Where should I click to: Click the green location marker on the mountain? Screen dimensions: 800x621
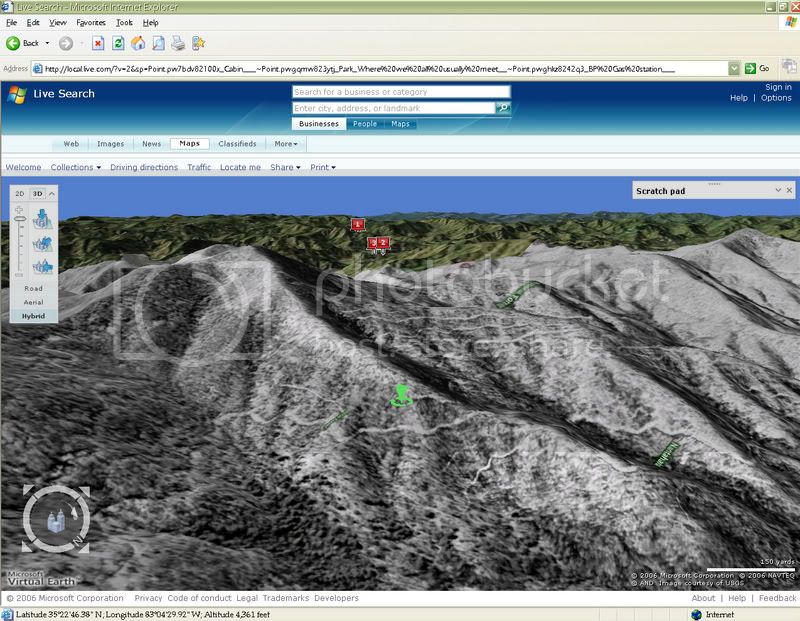click(x=401, y=395)
